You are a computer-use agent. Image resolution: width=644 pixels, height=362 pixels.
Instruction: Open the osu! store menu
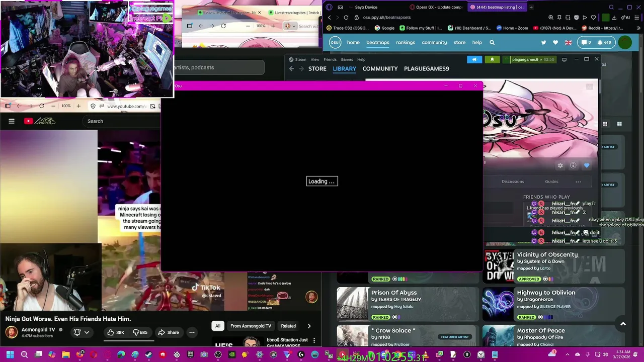pos(459,43)
